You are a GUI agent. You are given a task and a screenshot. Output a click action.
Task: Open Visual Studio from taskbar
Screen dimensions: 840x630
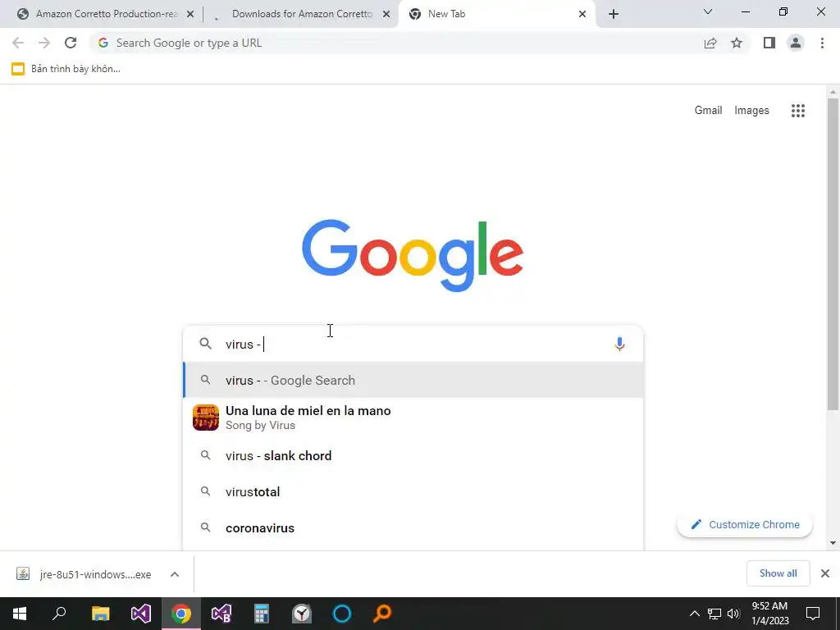coord(141,614)
